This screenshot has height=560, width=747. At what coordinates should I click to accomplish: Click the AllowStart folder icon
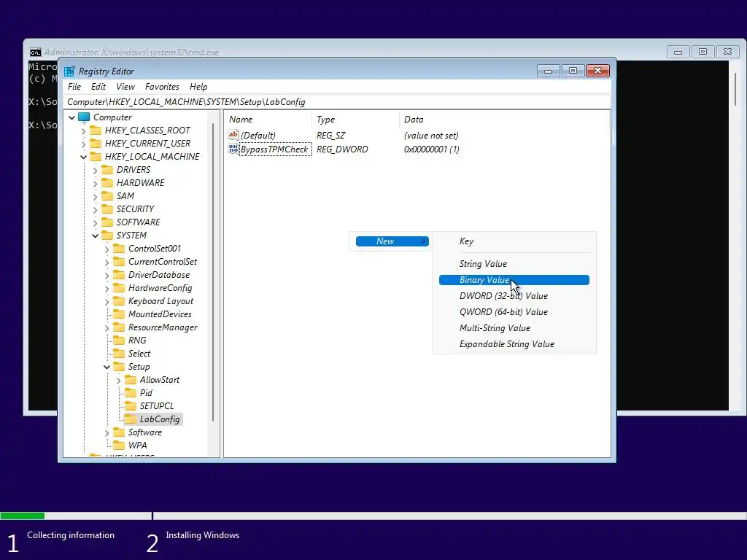point(131,380)
